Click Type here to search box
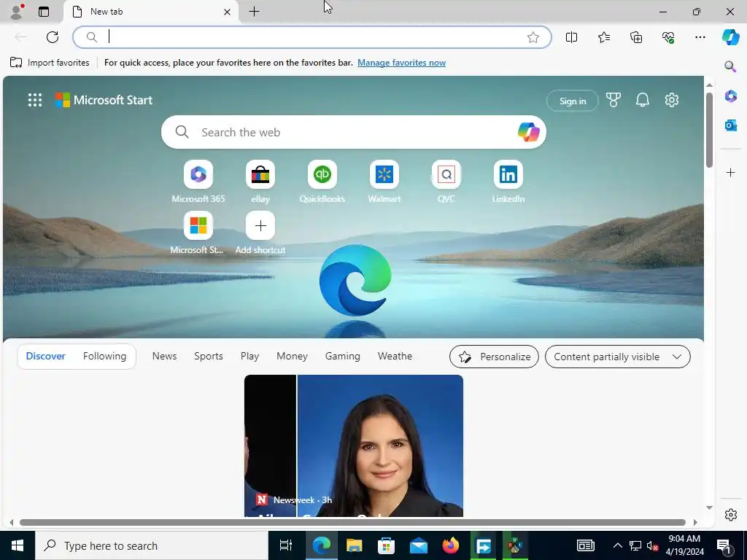This screenshot has height=560, width=747. pyautogui.click(x=152, y=545)
